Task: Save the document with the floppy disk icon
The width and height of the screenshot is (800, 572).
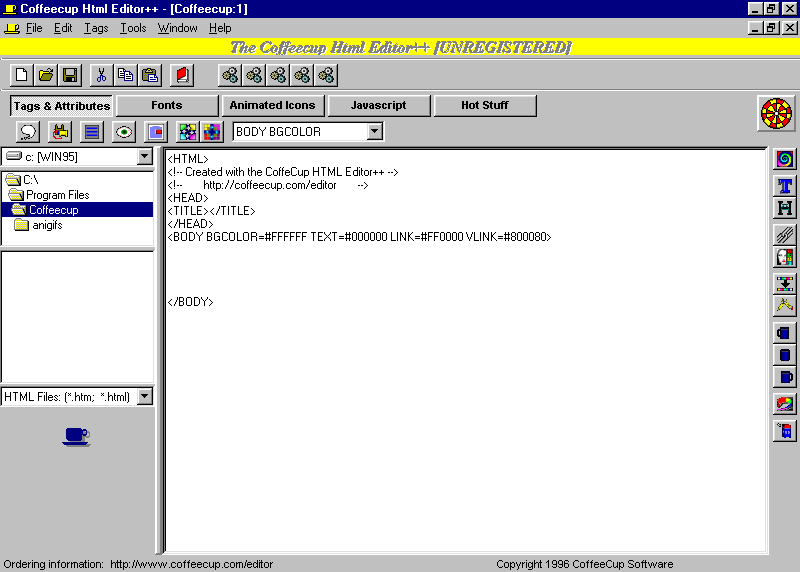Action: tap(70, 76)
